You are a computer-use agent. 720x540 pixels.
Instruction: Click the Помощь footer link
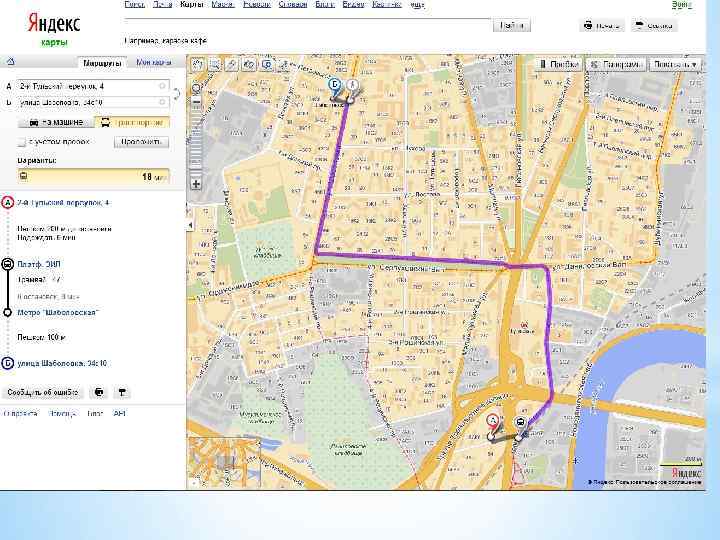point(62,414)
